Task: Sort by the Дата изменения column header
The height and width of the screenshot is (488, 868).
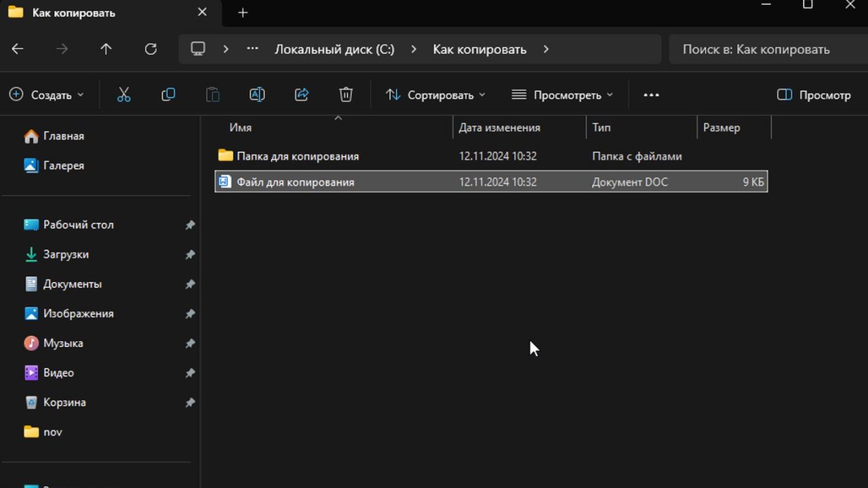Action: [499, 127]
